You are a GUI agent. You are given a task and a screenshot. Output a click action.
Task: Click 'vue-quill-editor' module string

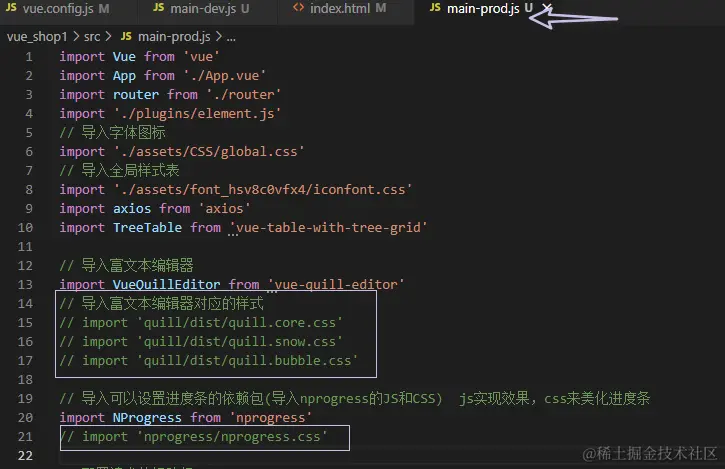click(x=336, y=284)
